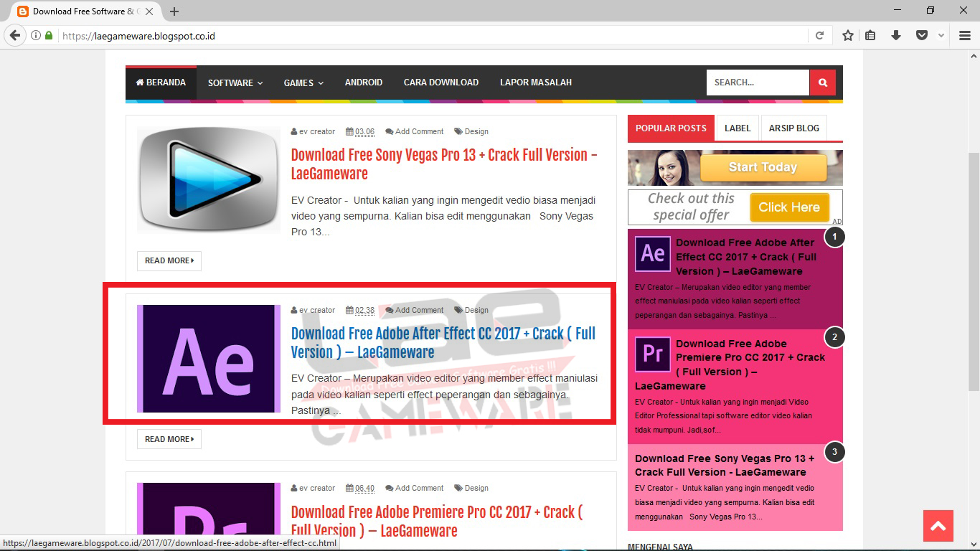
Task: Open the Firefox hamburger menu
Action: coord(965,35)
